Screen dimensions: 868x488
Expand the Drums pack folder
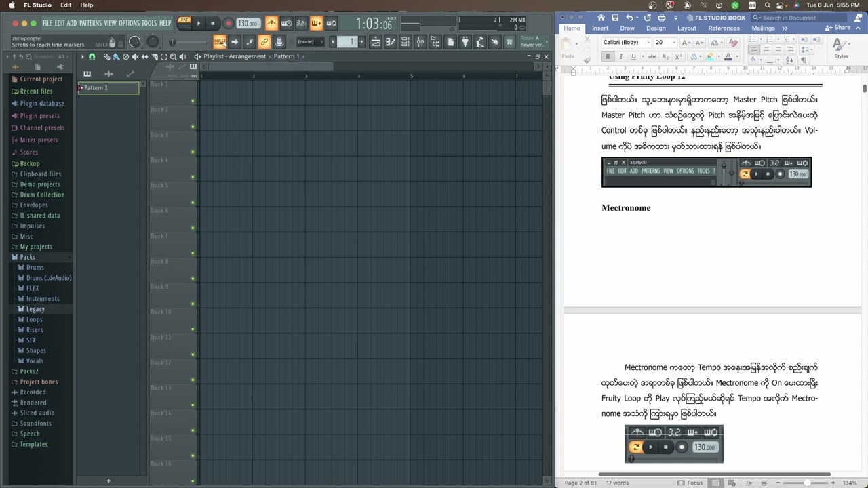(34, 268)
